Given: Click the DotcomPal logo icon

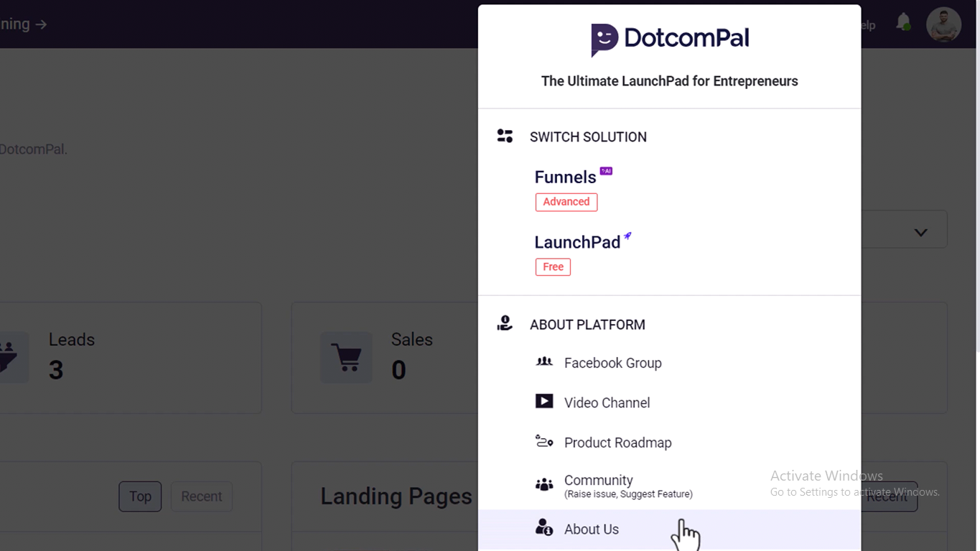Looking at the screenshot, I should coord(605,40).
